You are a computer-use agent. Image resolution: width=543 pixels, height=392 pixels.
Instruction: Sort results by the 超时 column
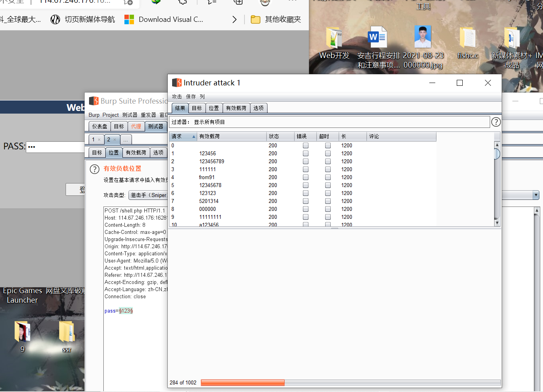pyautogui.click(x=328, y=136)
